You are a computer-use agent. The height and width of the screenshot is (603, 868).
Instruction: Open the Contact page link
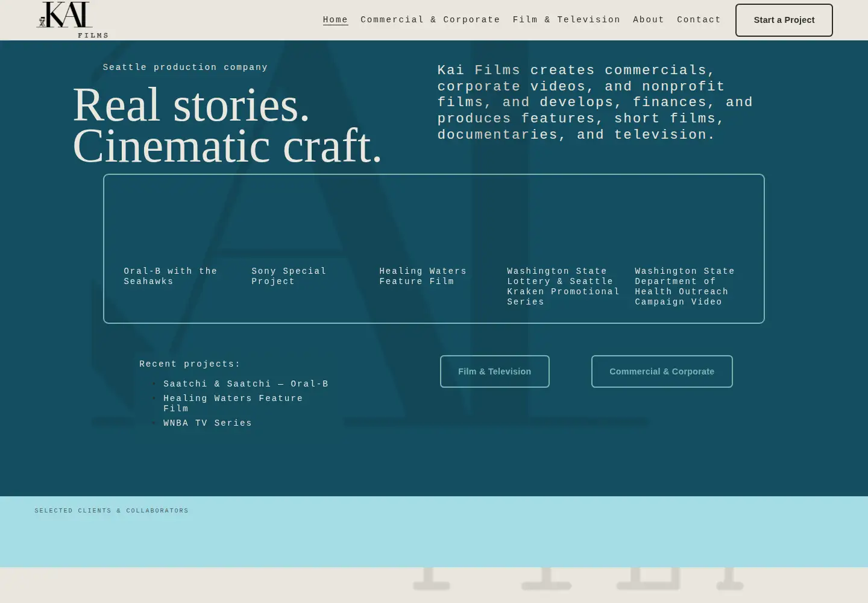click(x=699, y=20)
